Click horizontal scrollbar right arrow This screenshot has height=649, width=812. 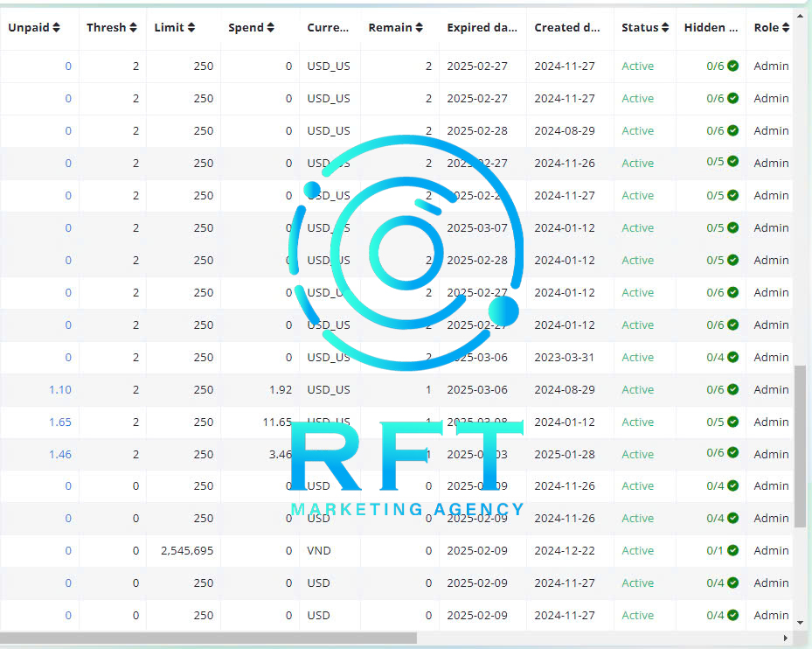point(786,639)
